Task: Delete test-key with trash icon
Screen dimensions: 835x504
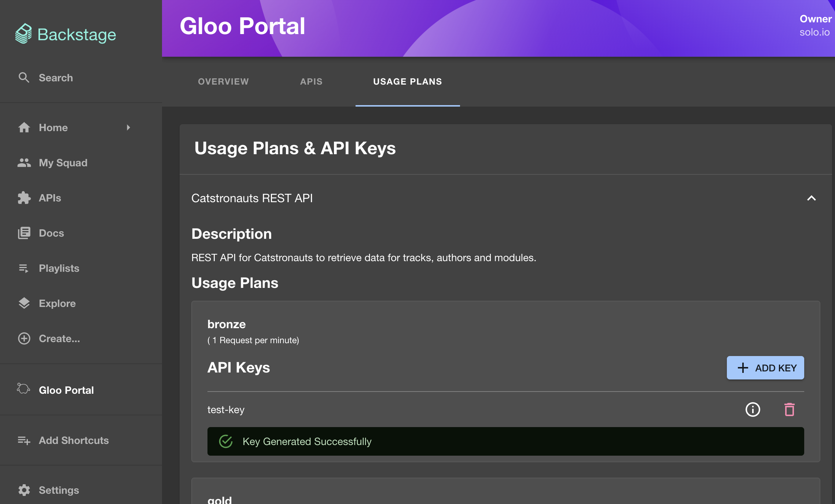Action: tap(789, 409)
